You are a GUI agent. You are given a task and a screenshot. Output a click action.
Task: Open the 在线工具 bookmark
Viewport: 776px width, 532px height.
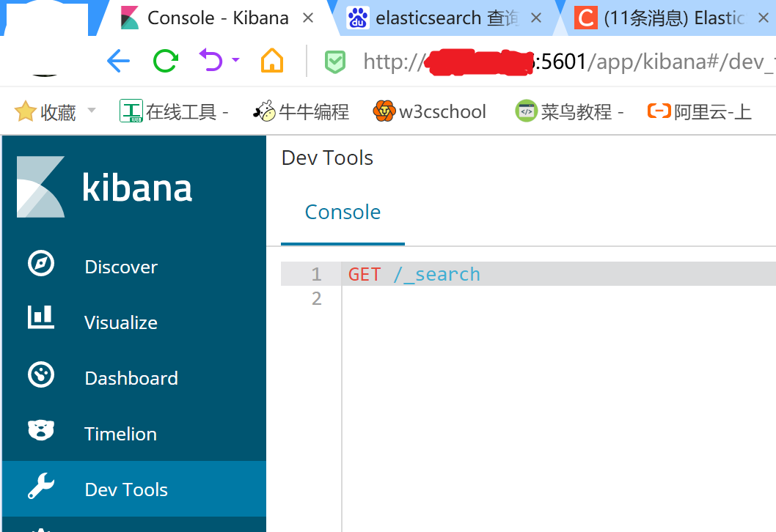pos(175,111)
